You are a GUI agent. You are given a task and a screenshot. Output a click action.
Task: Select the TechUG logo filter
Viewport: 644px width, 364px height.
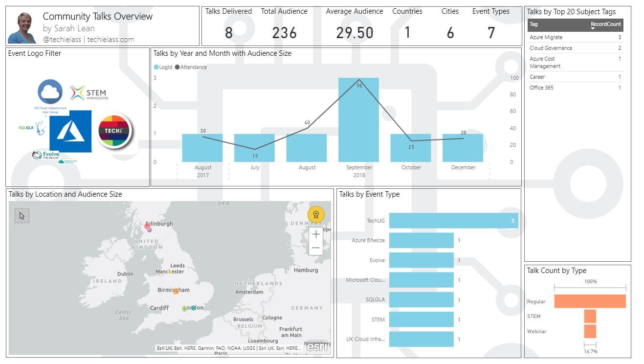point(113,132)
